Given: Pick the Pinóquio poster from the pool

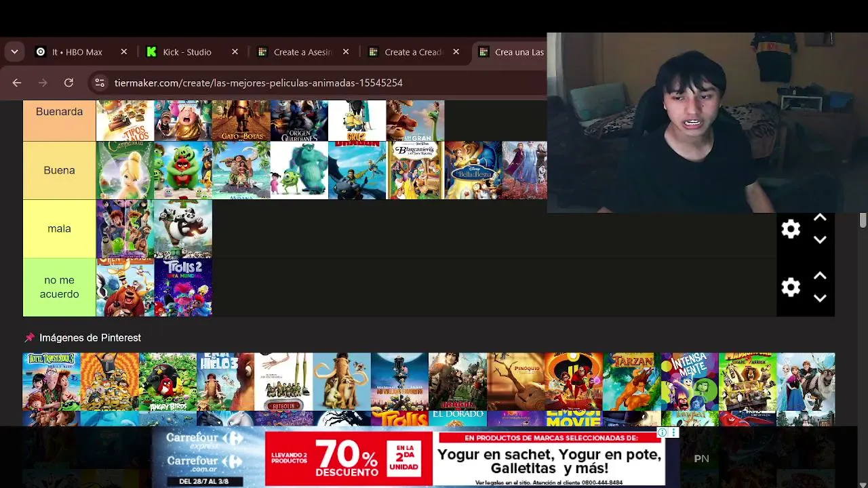Looking at the screenshot, I should [515, 382].
